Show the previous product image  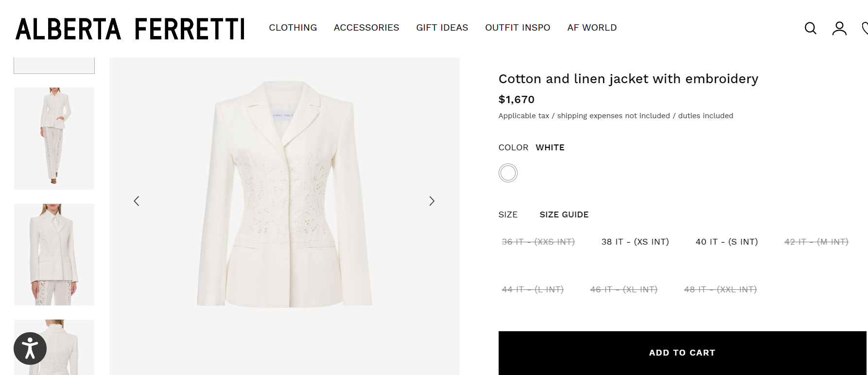[137, 201]
